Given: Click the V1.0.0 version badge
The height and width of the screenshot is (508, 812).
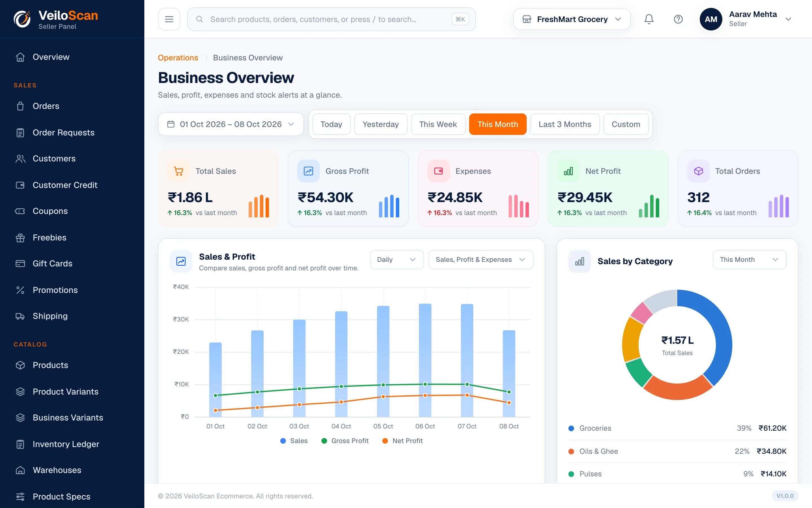Looking at the screenshot, I should [x=785, y=496].
